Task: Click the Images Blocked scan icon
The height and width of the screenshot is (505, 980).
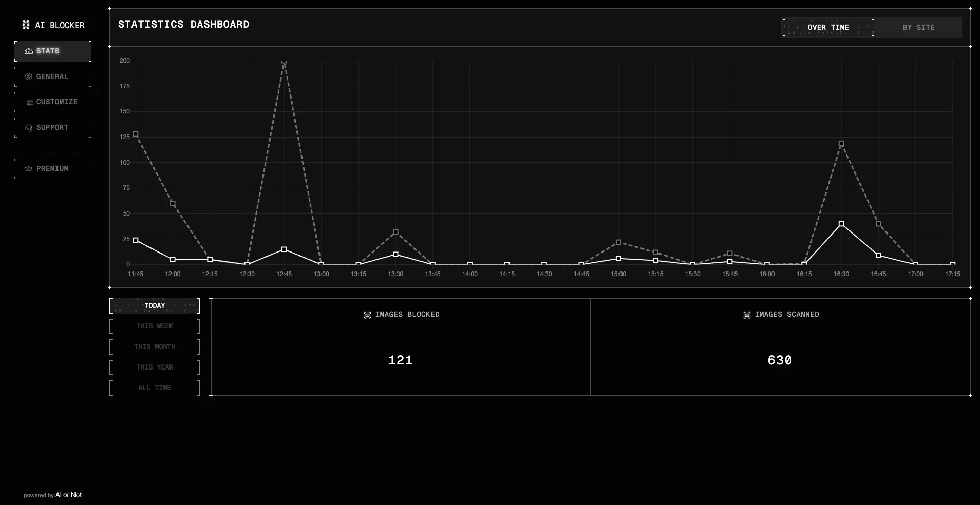Action: (368, 315)
